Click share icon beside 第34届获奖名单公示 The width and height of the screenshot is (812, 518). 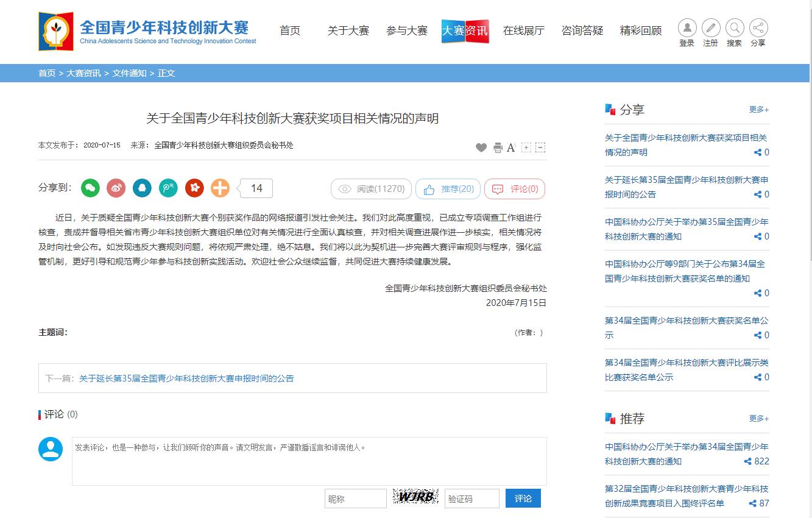pos(758,335)
